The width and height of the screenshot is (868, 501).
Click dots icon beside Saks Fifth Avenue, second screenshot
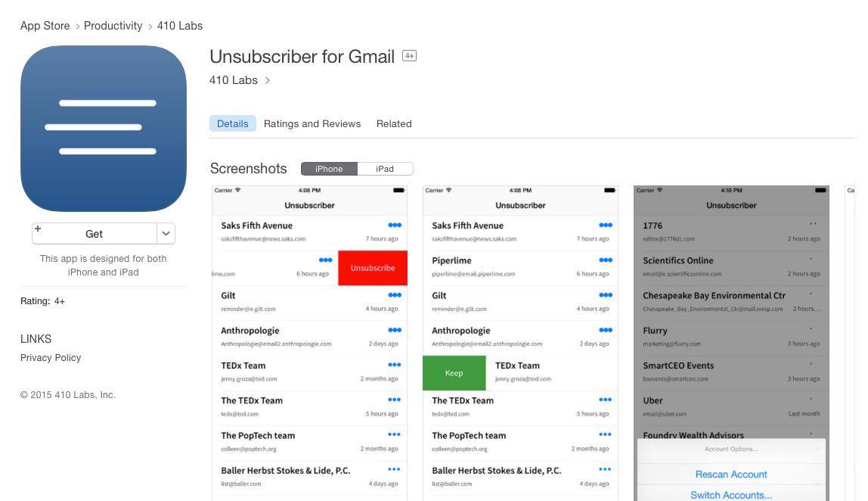point(606,225)
